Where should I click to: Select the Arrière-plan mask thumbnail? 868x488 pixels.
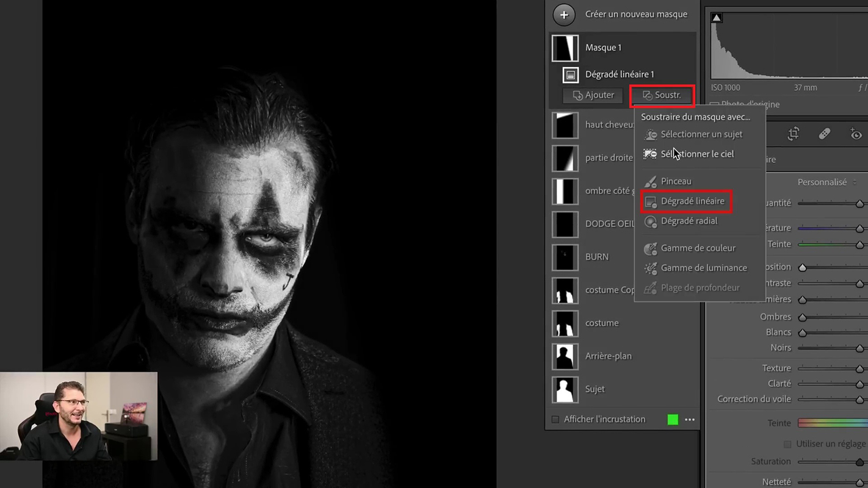[x=565, y=356]
